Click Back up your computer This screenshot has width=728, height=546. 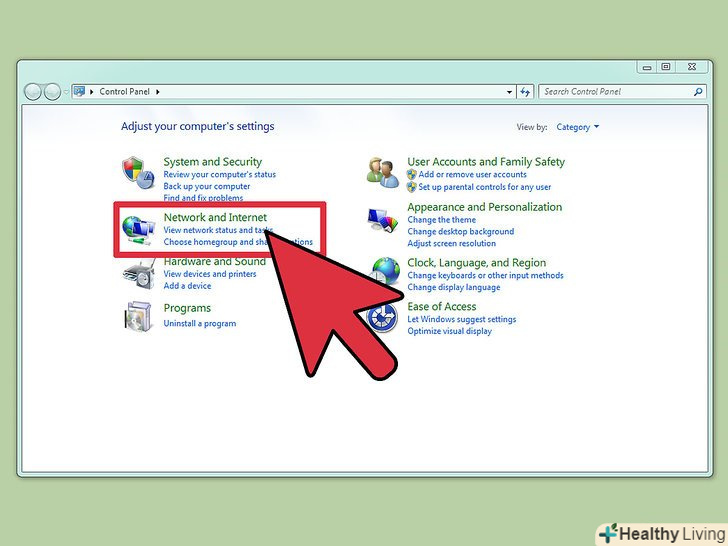tap(207, 186)
